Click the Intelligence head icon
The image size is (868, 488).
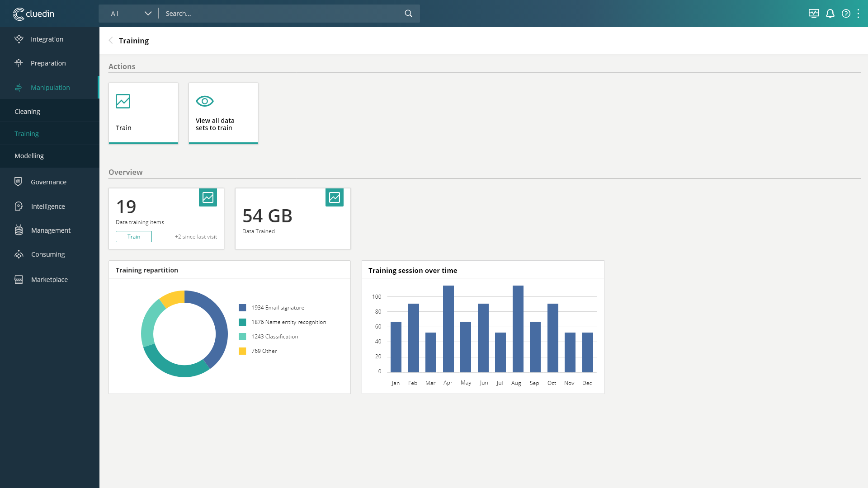19,206
